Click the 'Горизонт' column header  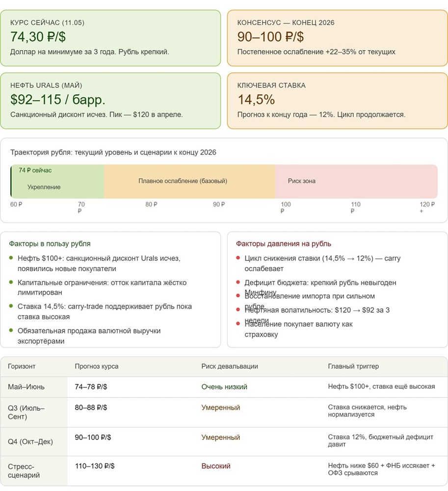point(22,366)
